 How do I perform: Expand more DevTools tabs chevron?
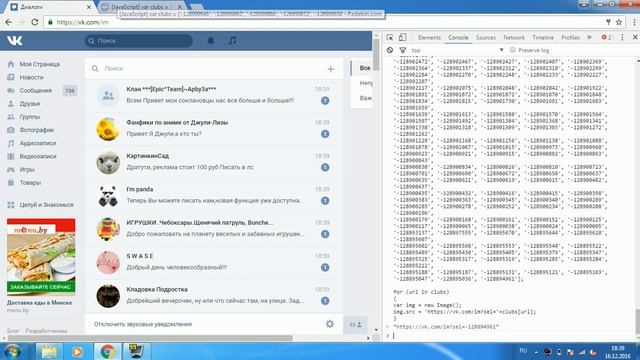(589, 38)
